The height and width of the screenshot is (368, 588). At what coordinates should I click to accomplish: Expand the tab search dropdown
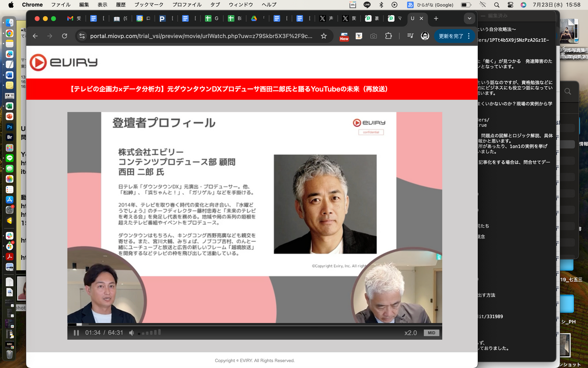point(469,19)
